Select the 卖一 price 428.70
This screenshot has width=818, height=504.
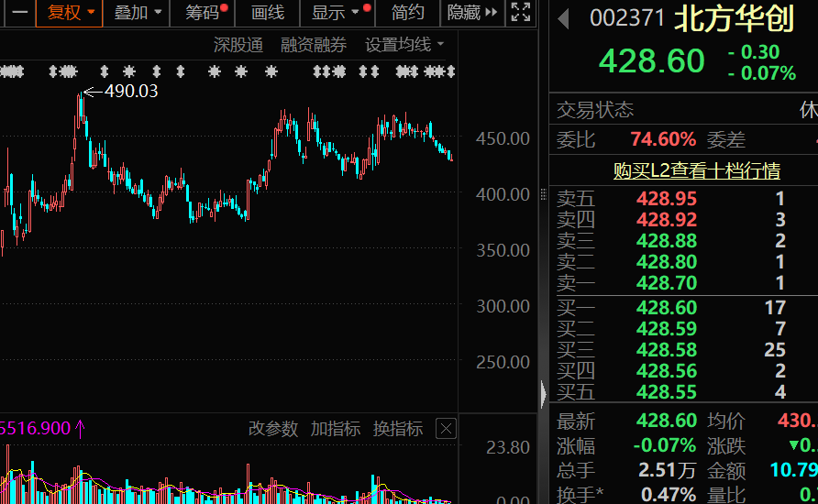[x=666, y=283]
